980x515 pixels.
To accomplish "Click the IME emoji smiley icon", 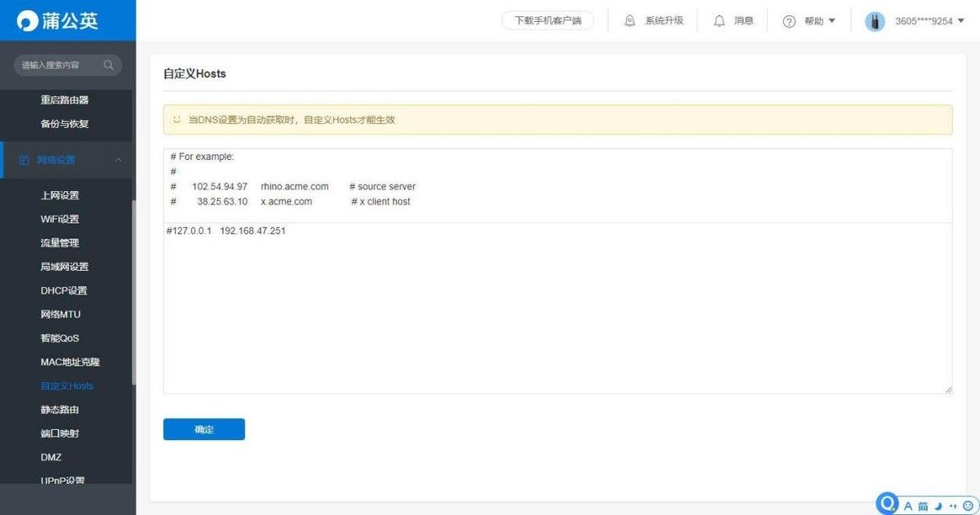I will point(969,505).
